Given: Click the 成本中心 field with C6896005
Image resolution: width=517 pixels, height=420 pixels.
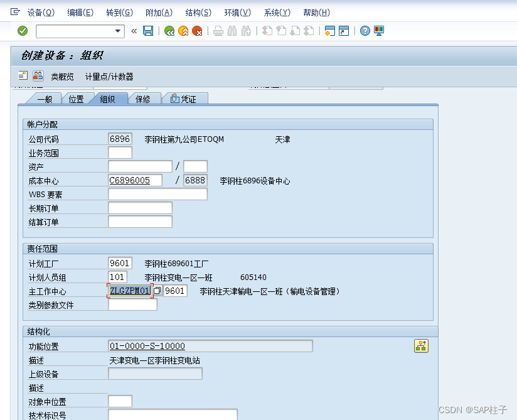Looking at the screenshot, I should point(135,180).
